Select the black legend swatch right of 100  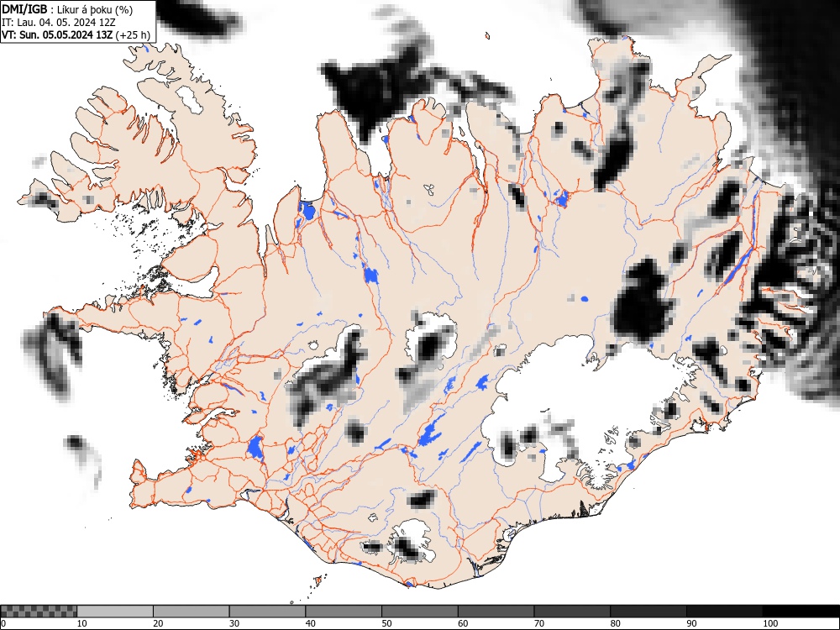[x=801, y=612]
